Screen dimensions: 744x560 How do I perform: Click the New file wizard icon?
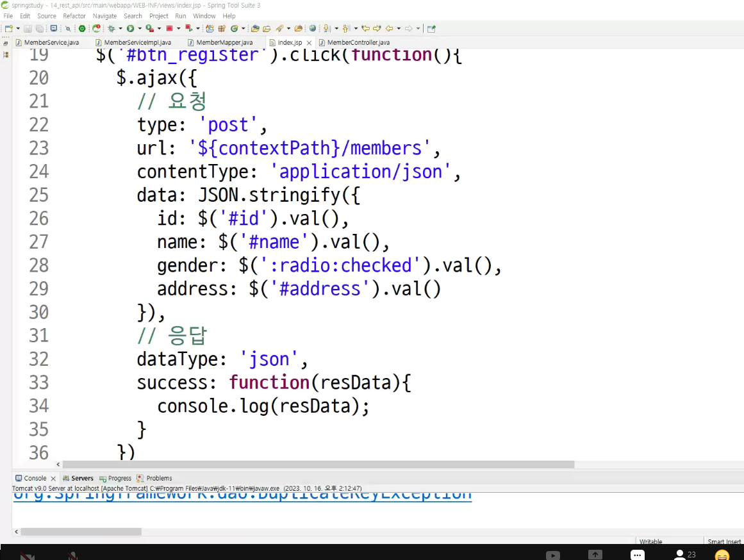(x=8, y=28)
